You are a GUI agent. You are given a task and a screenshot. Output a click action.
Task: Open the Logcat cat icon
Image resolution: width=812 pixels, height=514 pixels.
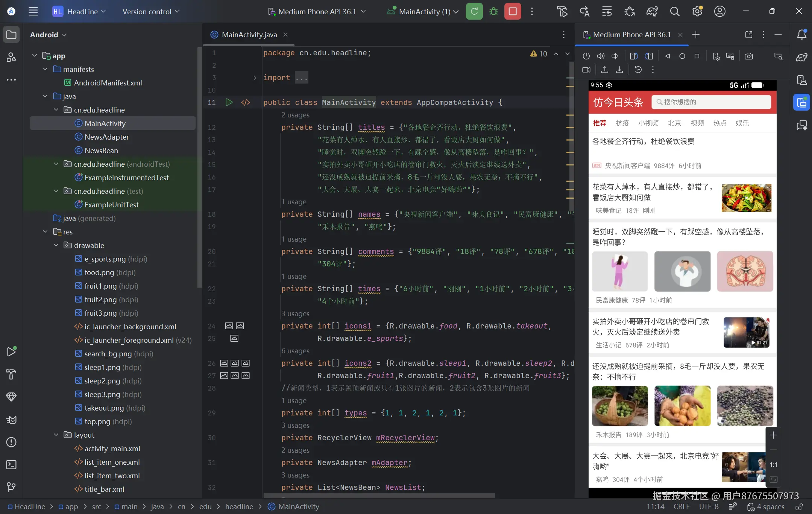pyautogui.click(x=11, y=420)
